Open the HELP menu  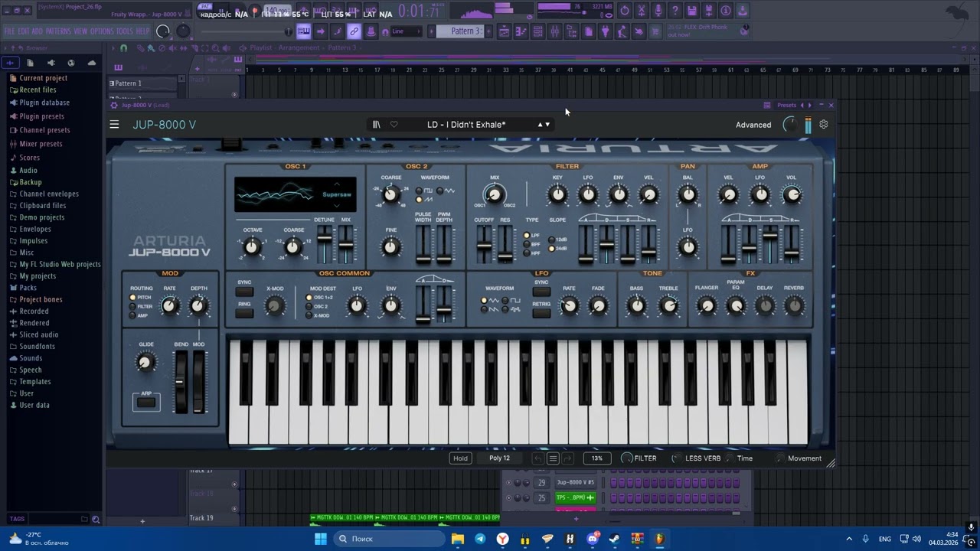(x=142, y=31)
